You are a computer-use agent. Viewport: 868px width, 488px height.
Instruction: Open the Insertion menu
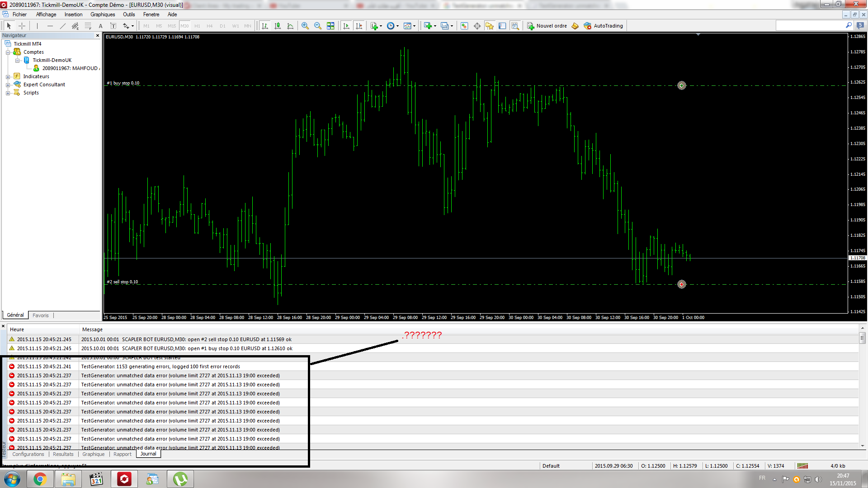point(73,14)
